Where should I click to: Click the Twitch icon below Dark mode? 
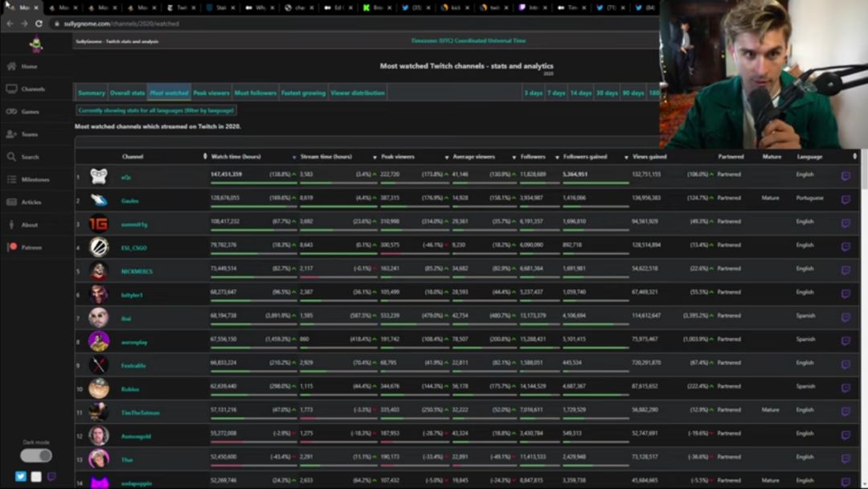coord(51,477)
